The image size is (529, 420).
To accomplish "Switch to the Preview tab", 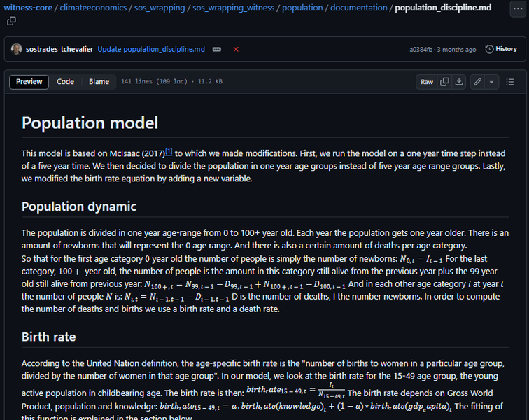I will (29, 82).
